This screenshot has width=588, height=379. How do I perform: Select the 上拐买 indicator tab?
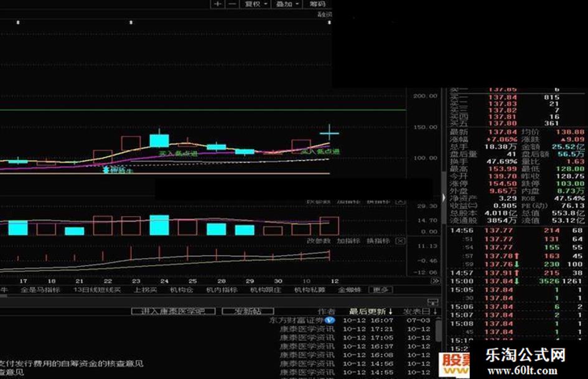pos(145,289)
